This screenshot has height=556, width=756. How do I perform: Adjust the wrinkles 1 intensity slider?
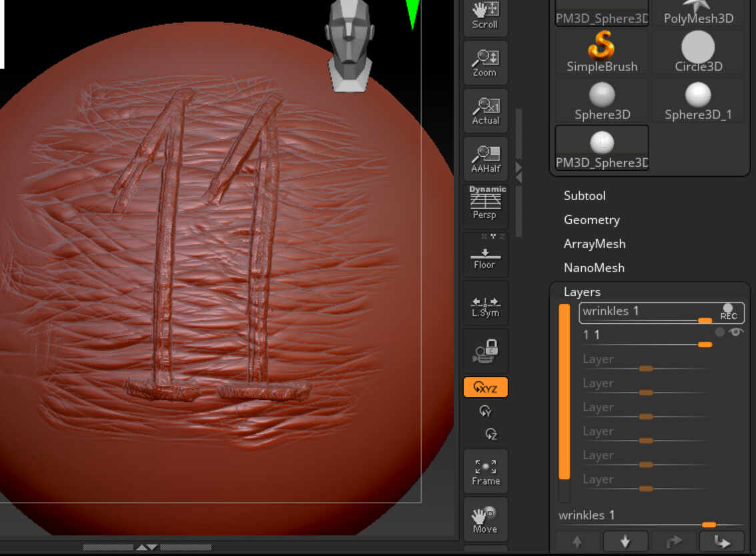coord(709,525)
